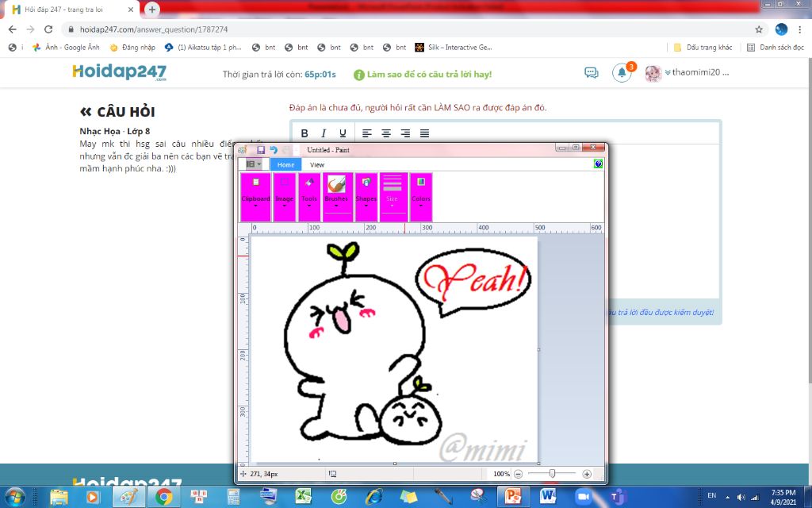Align text left in the editor

pyautogui.click(x=366, y=133)
